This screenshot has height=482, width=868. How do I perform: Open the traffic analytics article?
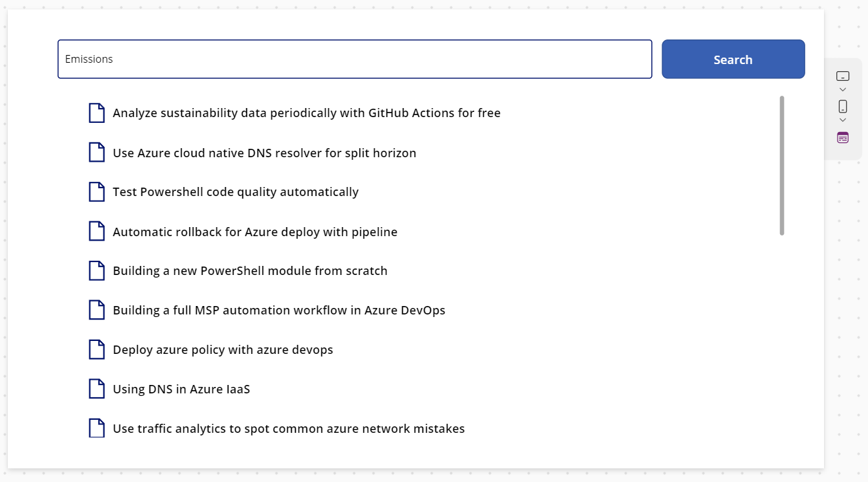pyautogui.click(x=288, y=428)
